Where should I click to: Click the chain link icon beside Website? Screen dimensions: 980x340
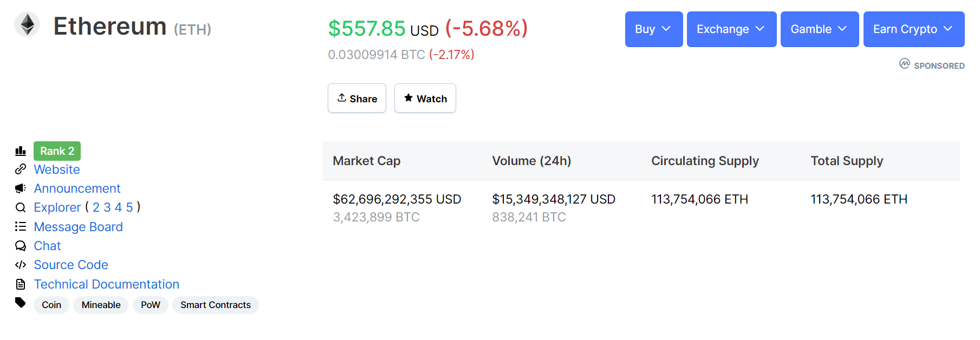21,169
